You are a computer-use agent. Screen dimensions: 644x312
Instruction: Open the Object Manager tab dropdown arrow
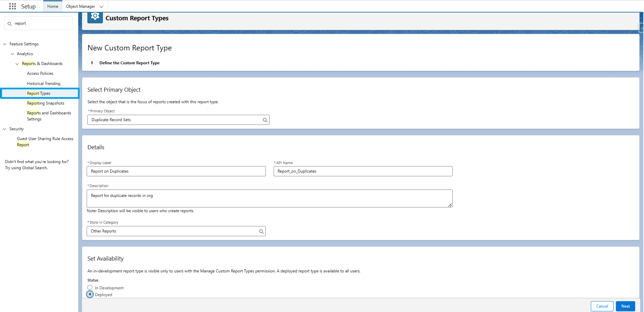(101, 7)
